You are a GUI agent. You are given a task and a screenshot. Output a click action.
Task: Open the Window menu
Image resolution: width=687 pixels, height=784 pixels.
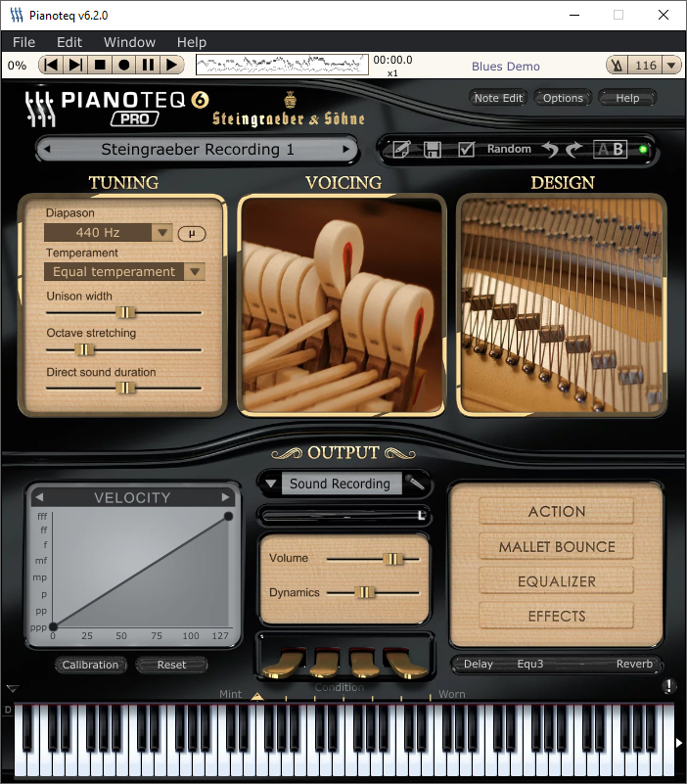(129, 42)
